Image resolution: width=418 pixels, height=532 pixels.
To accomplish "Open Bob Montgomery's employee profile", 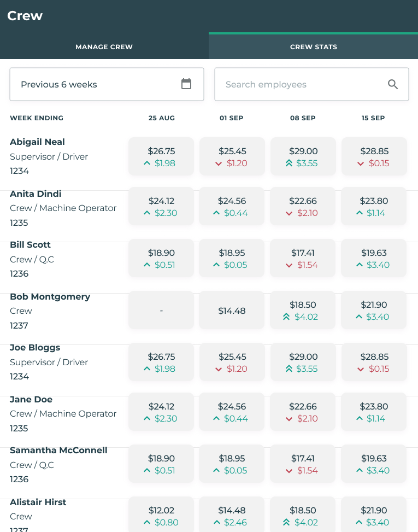I will pyautogui.click(x=50, y=297).
